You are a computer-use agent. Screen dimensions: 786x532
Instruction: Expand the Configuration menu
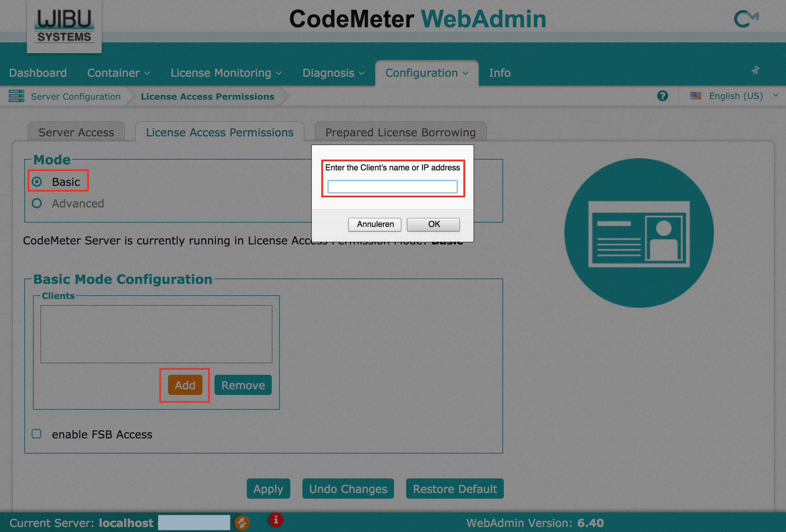point(427,73)
